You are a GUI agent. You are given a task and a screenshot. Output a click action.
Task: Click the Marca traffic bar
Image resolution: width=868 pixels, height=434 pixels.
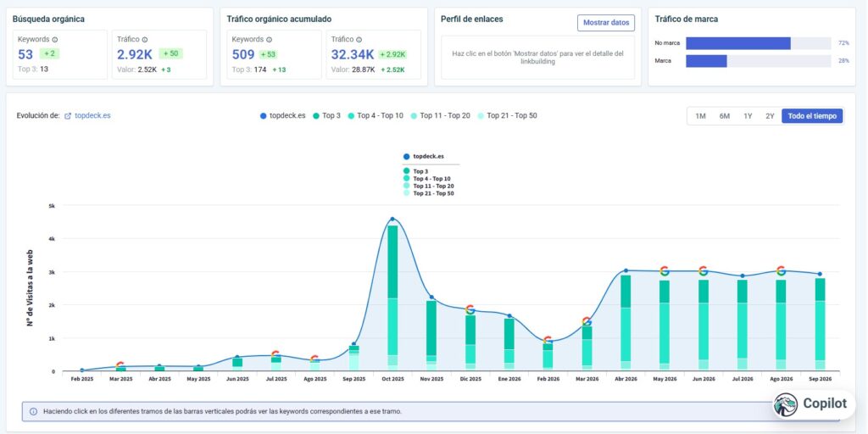pyautogui.click(x=706, y=61)
